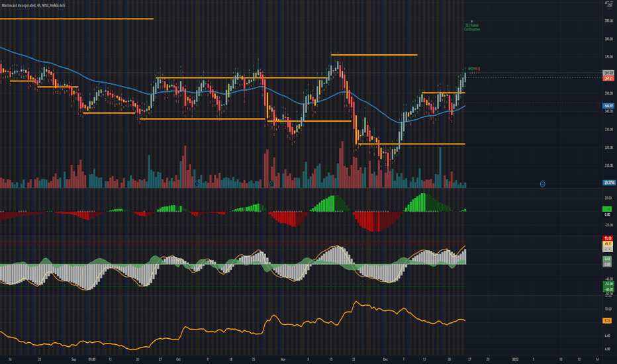Click the 320.00 price axis level

click(x=608, y=147)
